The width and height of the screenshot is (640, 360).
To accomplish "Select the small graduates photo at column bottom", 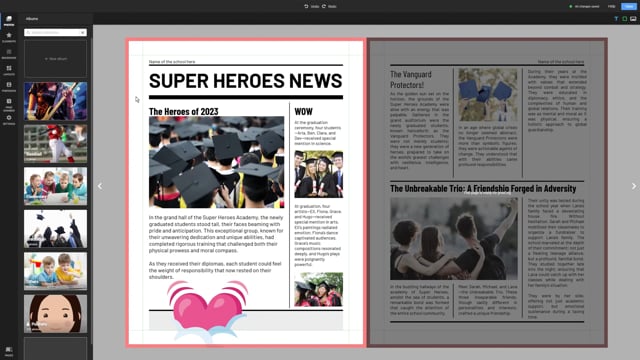I will pos(319,289).
